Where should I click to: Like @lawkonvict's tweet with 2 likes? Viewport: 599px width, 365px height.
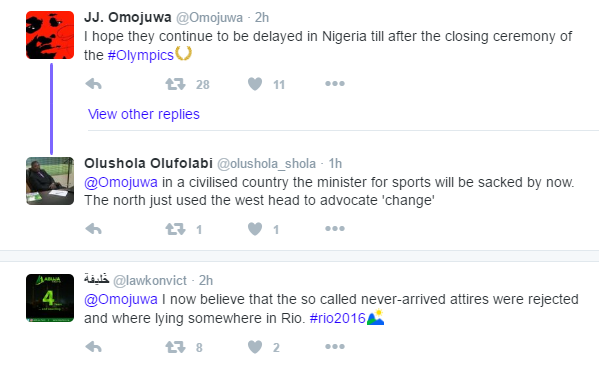[x=255, y=347]
